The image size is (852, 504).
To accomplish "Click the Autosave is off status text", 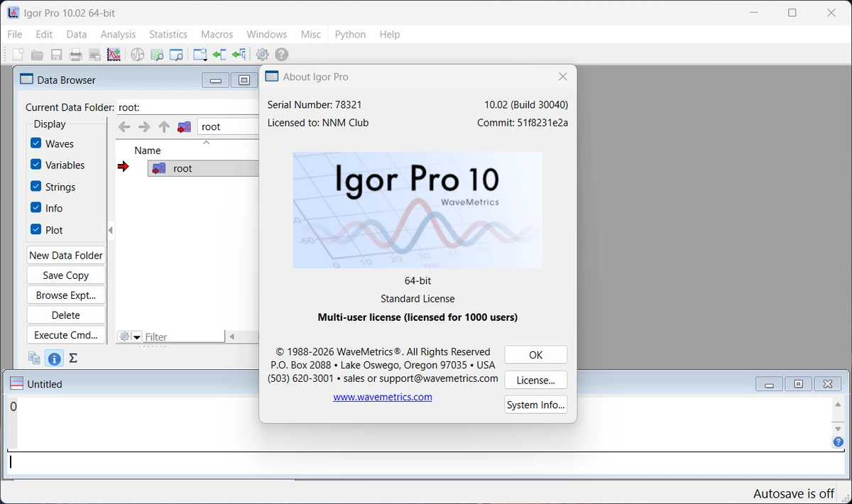I will point(794,493).
